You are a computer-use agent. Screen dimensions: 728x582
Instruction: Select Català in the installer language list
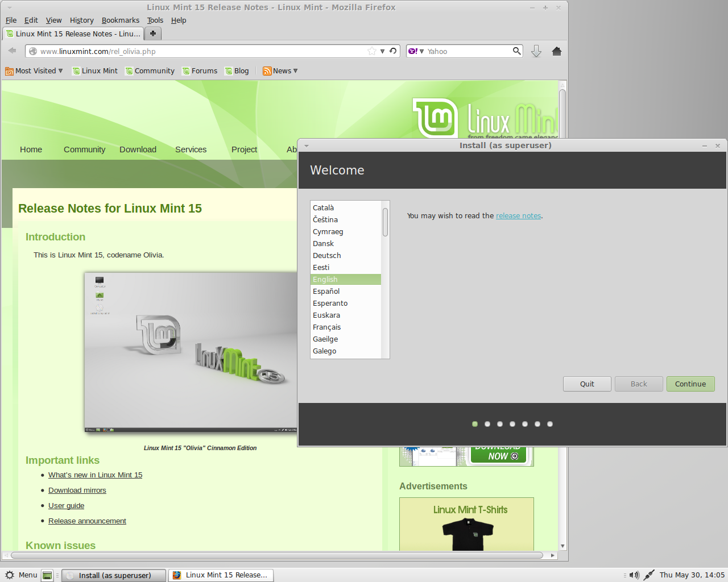[346, 208]
